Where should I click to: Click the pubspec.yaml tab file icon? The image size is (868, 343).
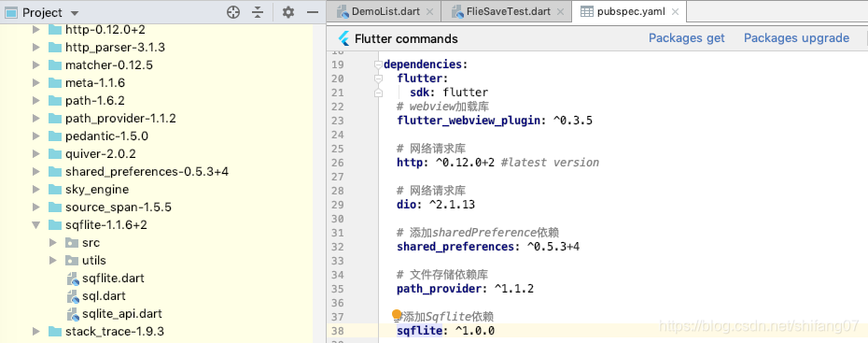[587, 11]
